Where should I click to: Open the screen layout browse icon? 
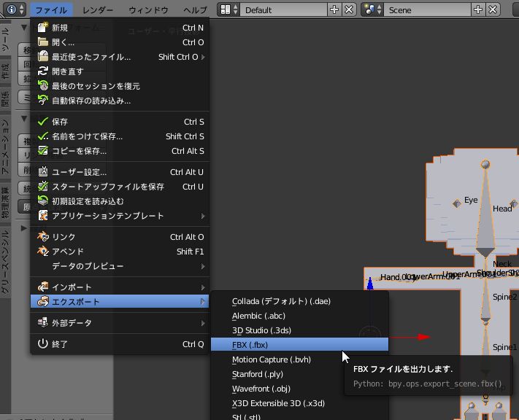(228, 9)
